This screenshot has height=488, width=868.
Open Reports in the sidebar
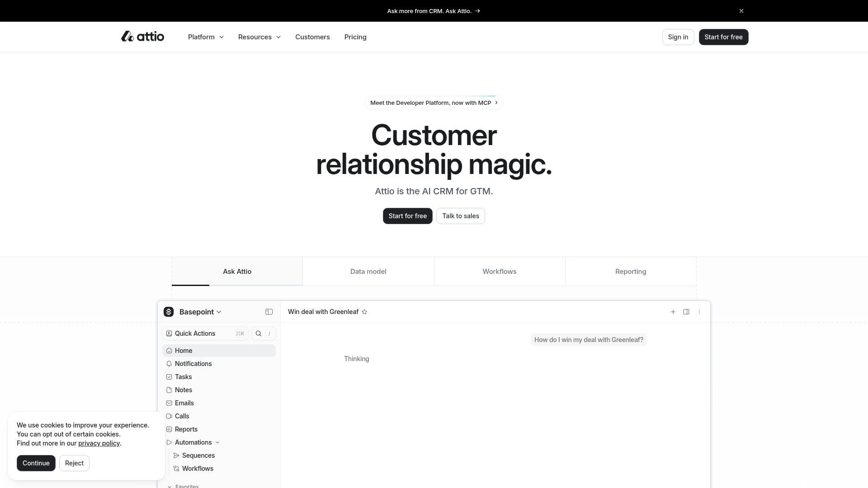(186, 429)
